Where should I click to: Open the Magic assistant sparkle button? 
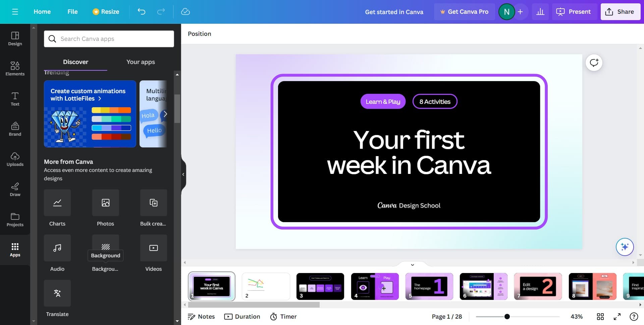(625, 247)
